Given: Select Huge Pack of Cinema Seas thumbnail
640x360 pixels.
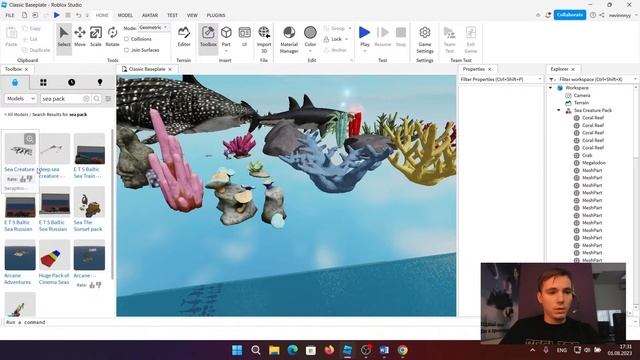Looking at the screenshot, I should tap(54, 255).
